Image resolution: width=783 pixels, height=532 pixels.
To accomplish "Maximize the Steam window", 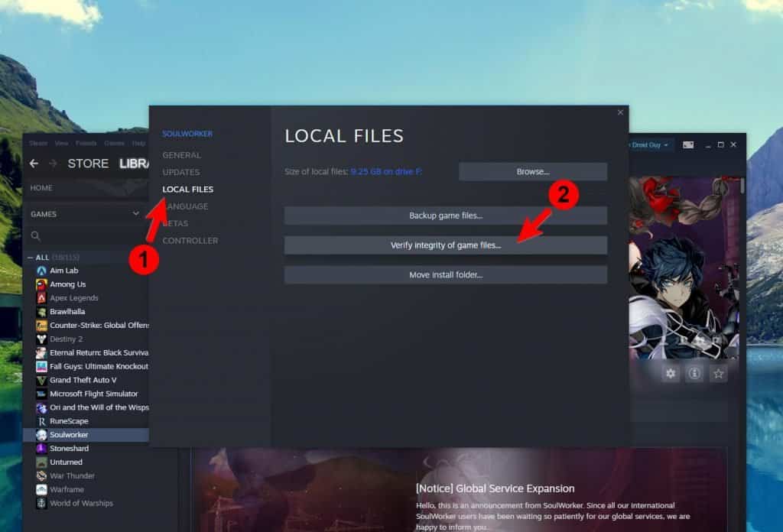I will (720, 144).
